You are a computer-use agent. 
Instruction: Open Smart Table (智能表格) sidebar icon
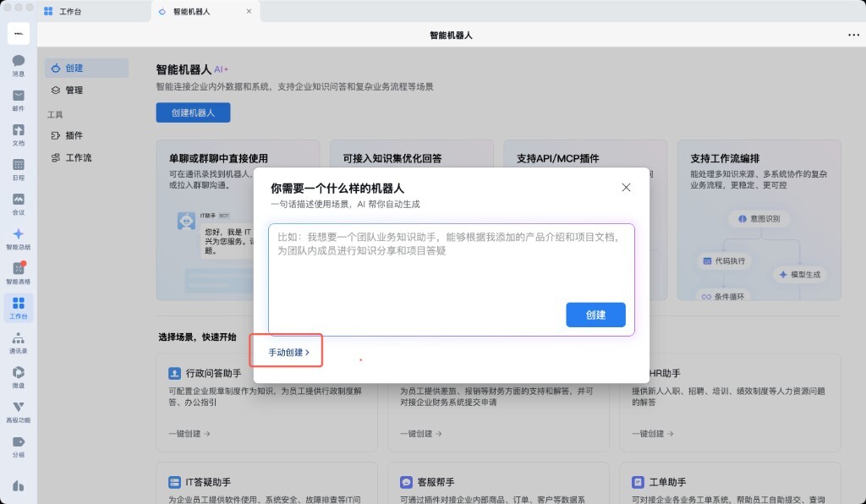coord(19,272)
